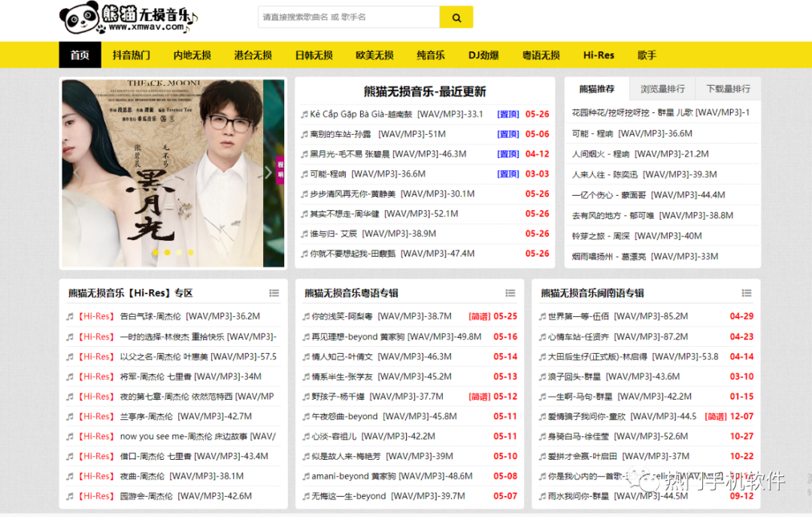
Task: Open 铃芽之旅 - 周深 recommended link
Action: click(x=637, y=236)
